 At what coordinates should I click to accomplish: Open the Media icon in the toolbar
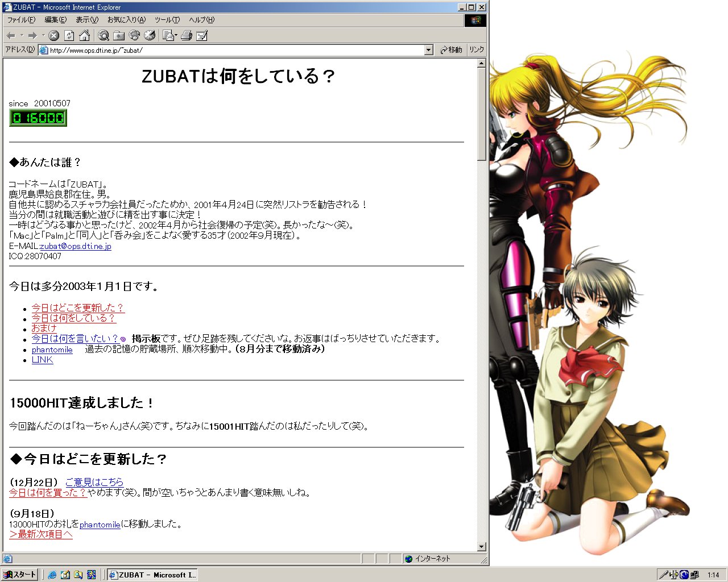tap(134, 35)
